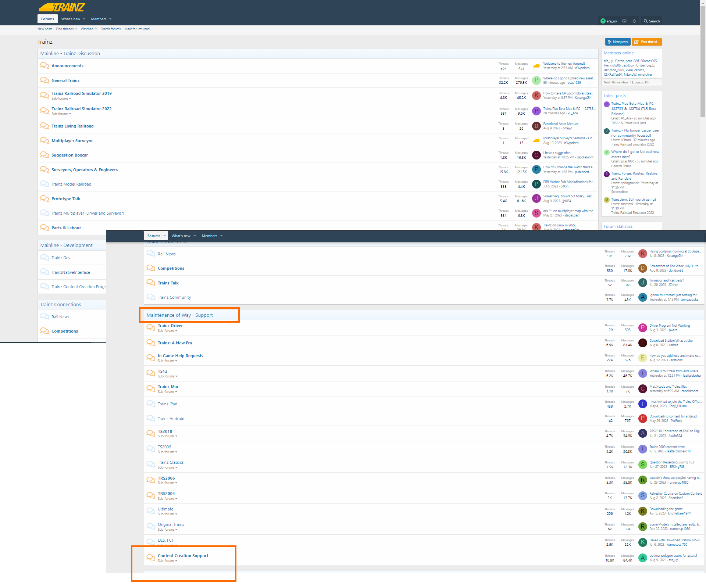This screenshot has height=588, width=706.
Task: Click the Prototype Talk bubble icon
Action: pyautogui.click(x=44, y=199)
